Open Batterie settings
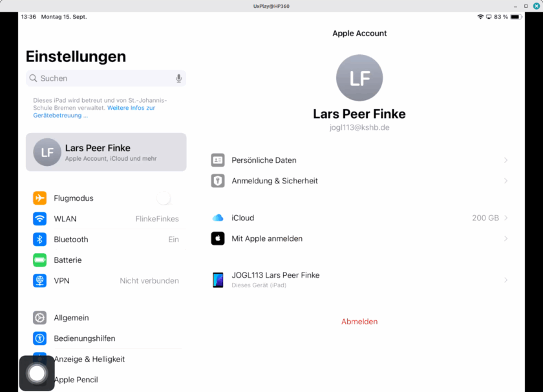Screen dimensions: 543x392 (x=106, y=260)
